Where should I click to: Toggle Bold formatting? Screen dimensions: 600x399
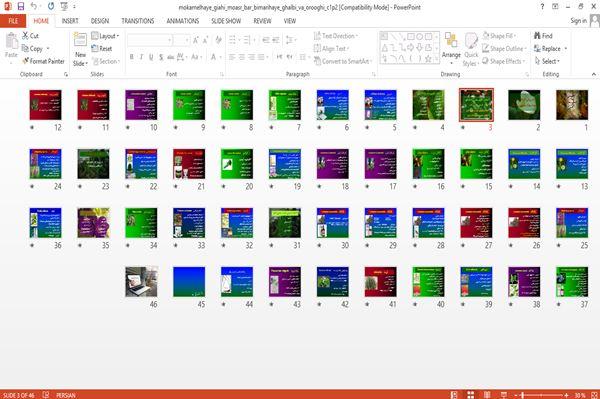(132, 57)
